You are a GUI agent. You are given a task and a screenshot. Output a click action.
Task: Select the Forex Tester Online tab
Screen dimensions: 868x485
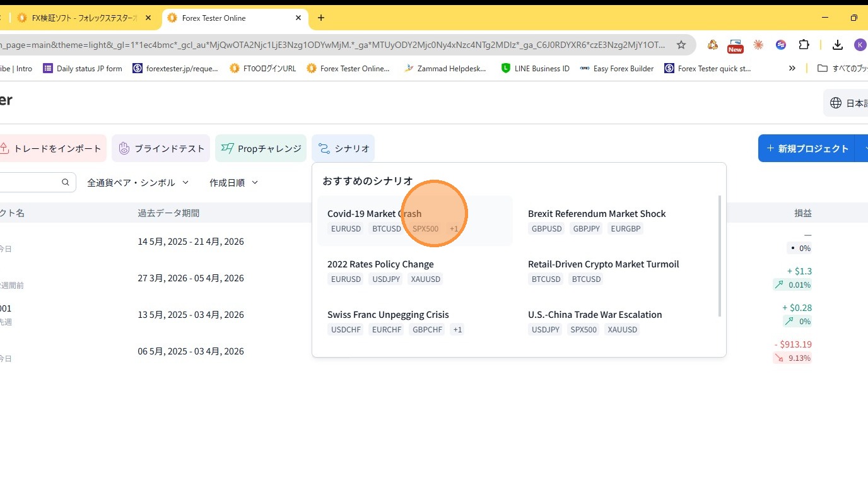(235, 18)
